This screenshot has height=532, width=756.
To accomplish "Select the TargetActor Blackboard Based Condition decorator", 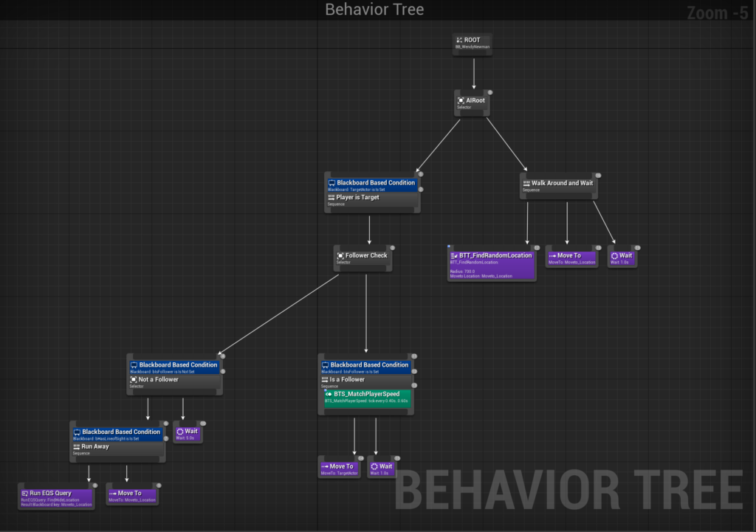I will tap(372, 184).
